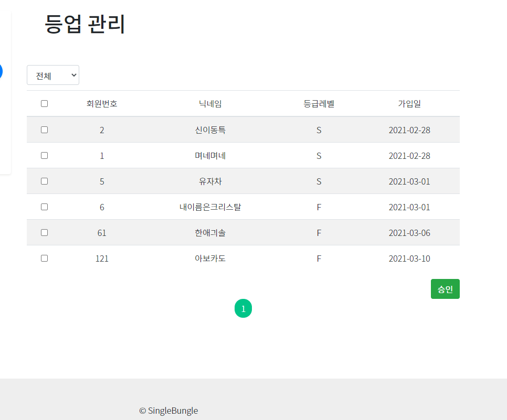Click the 회원번호 column header
The height and width of the screenshot is (420, 507).
point(102,103)
